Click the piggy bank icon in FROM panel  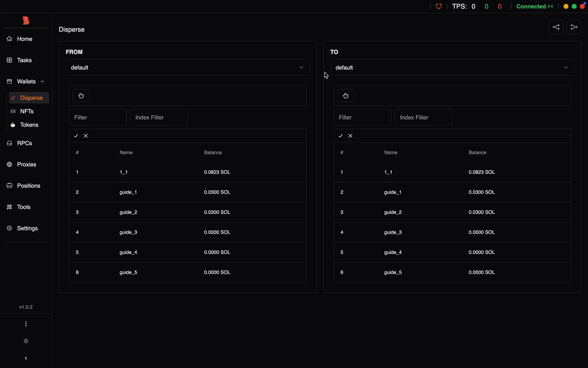click(81, 96)
